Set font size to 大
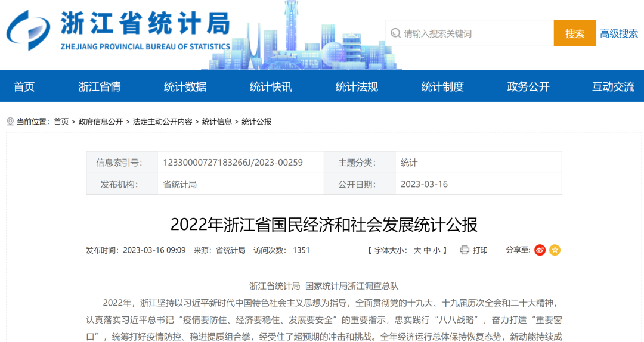This screenshot has width=644, height=342. (x=417, y=250)
